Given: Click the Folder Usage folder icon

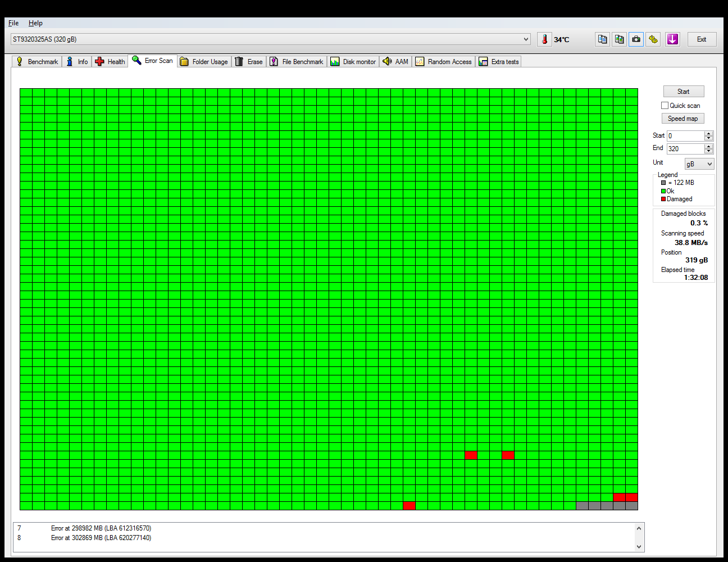Looking at the screenshot, I should pyautogui.click(x=184, y=62).
